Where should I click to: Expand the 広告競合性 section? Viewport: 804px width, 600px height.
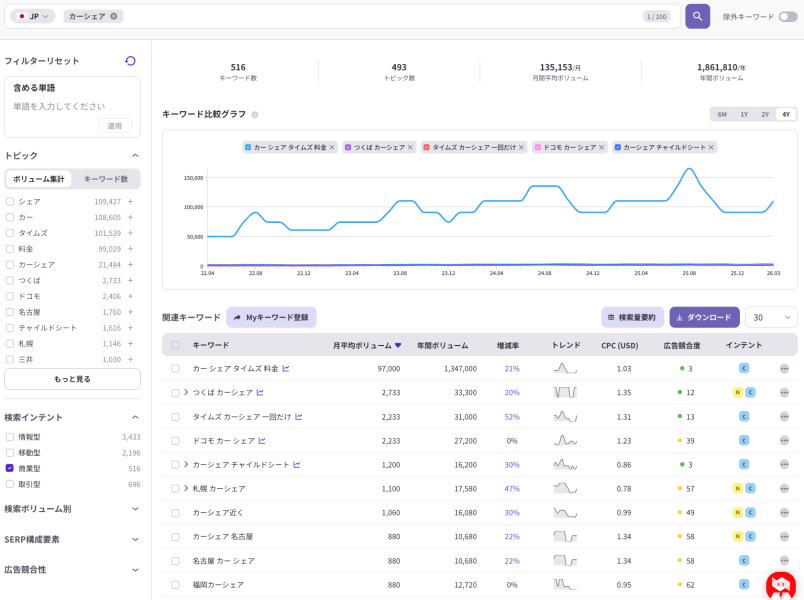tap(135, 570)
